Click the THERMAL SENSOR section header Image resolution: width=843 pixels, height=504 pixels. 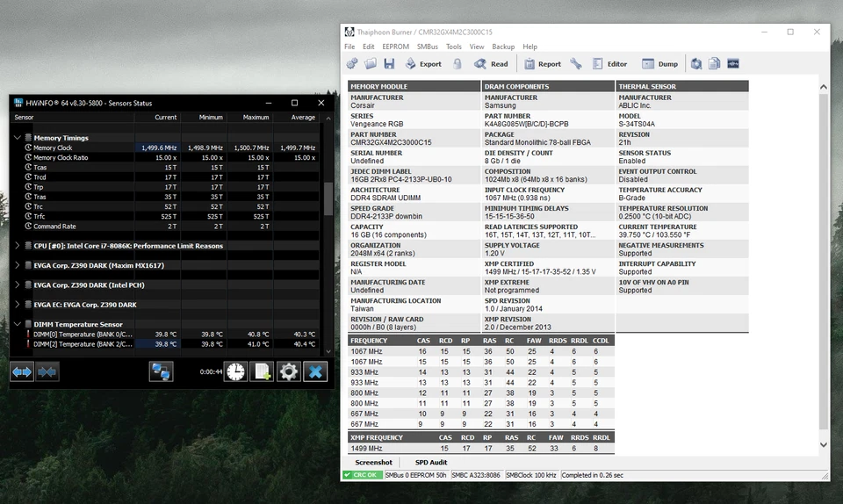pyautogui.click(x=682, y=86)
